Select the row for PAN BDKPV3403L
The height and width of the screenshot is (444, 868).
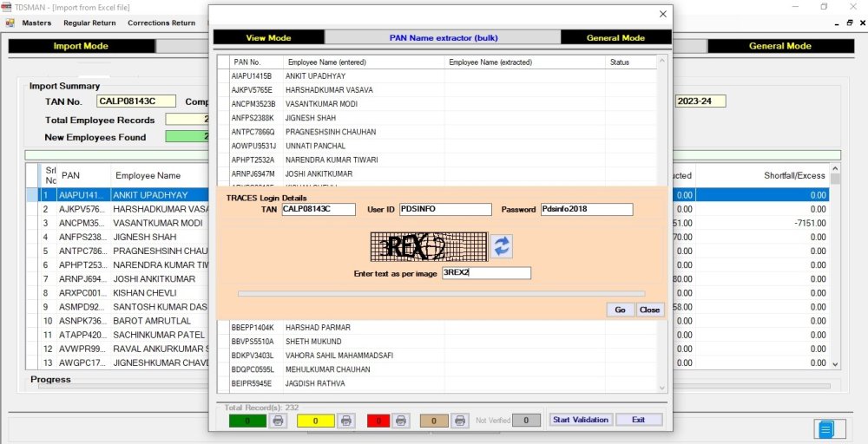437,356
